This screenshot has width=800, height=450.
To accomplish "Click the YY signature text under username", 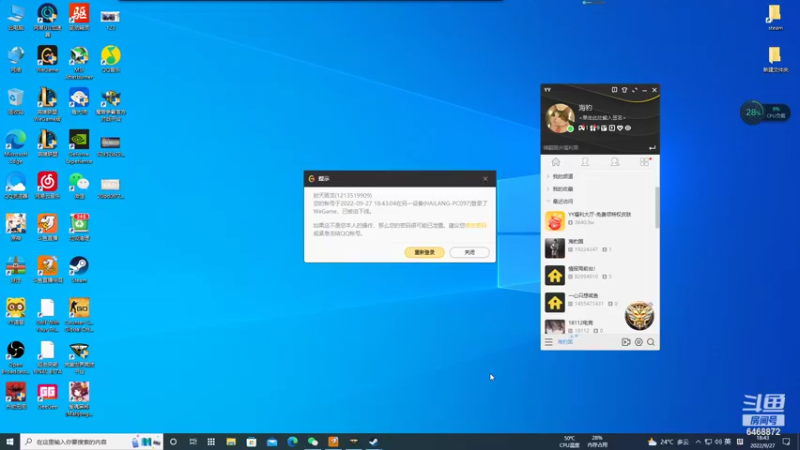I will (602, 118).
